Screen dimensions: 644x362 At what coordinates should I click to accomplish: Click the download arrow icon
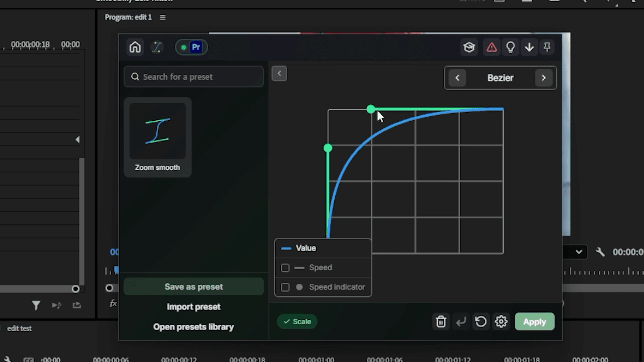[529, 47]
